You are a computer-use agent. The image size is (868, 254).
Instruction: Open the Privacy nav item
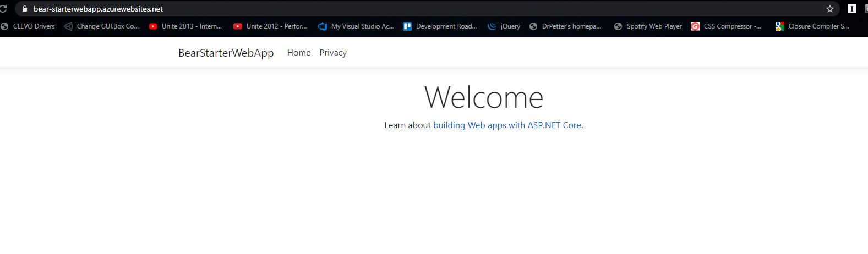pos(333,53)
